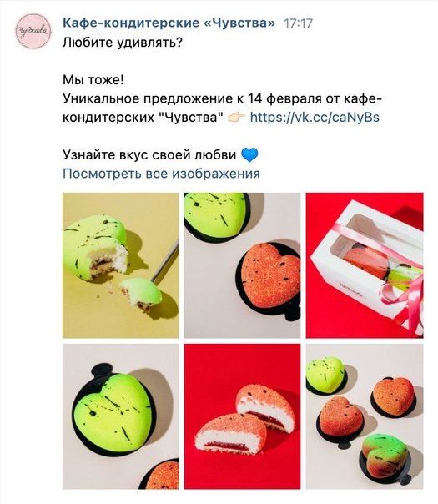Click the text Узнайте вкус своей любви
Viewport: 438px width, 504px height.
[149, 155]
